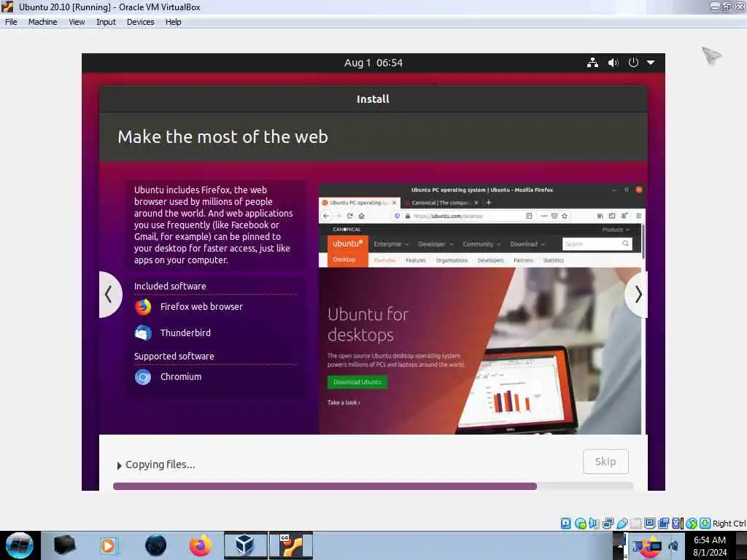
Task: Open the View menu
Action: [x=77, y=22]
